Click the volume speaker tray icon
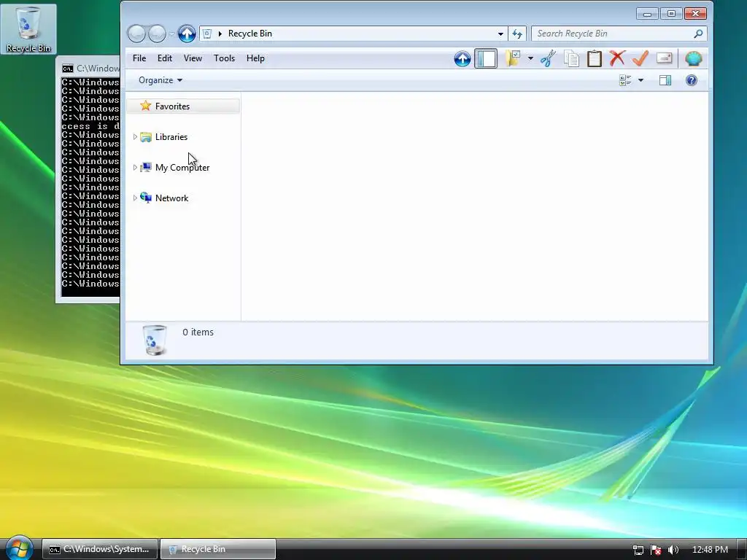The width and height of the screenshot is (747, 560). [673, 550]
